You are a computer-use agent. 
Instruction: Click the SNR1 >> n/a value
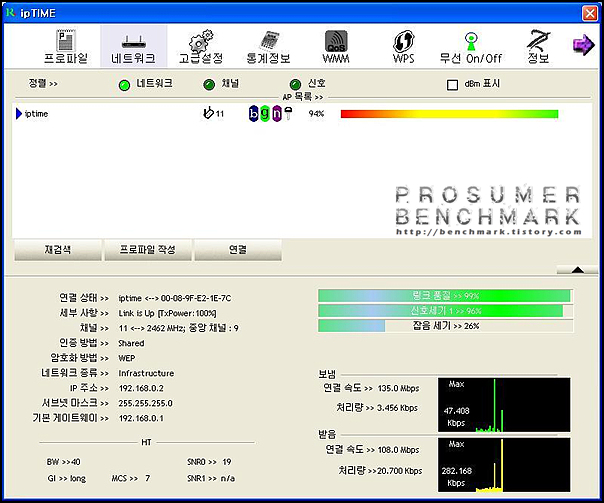click(211, 478)
